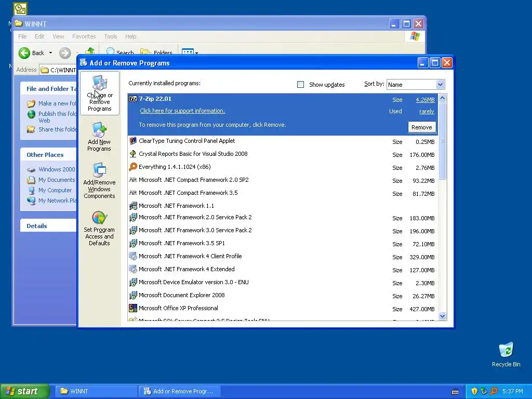Open Add/Remove Windows Components icon

[99, 180]
